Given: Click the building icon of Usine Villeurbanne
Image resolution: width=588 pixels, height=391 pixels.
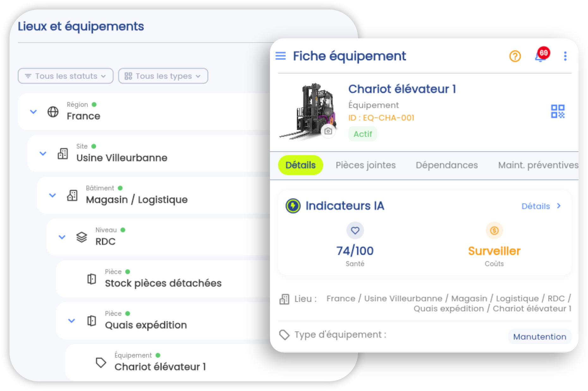Looking at the screenshot, I should [x=63, y=153].
